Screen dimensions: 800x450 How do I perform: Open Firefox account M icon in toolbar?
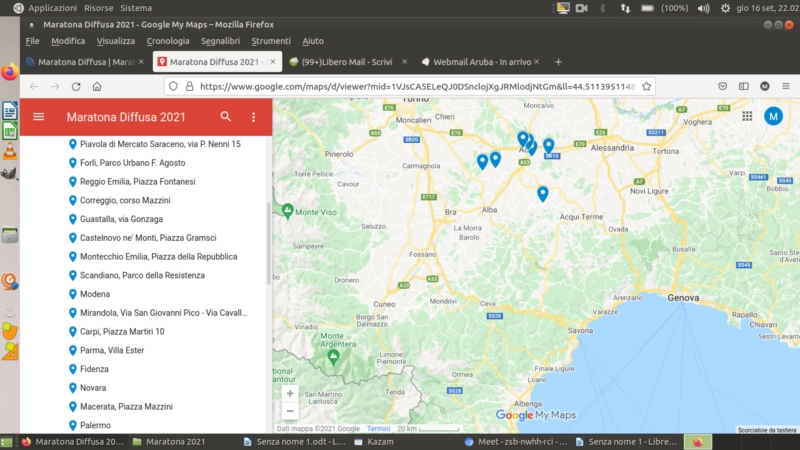coord(764,86)
